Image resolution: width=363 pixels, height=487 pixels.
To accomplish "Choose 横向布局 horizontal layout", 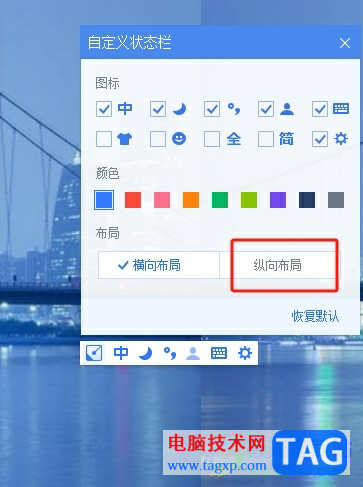I will (159, 265).
